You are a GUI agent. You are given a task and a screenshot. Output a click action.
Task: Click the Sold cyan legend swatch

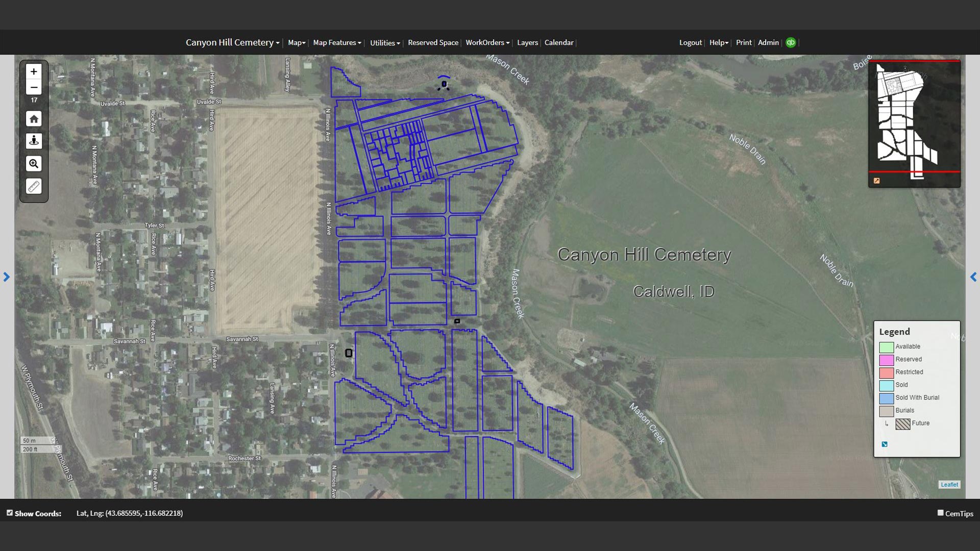click(x=887, y=386)
